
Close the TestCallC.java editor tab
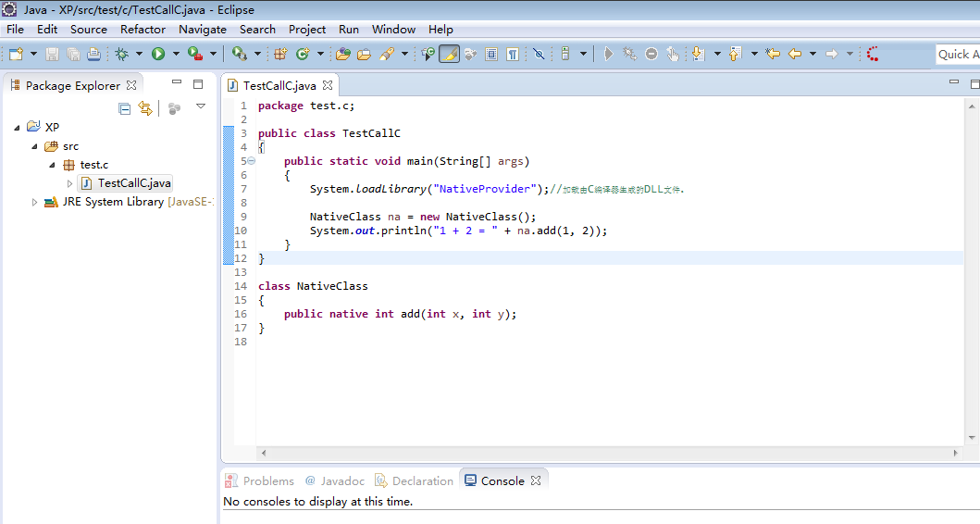point(328,85)
